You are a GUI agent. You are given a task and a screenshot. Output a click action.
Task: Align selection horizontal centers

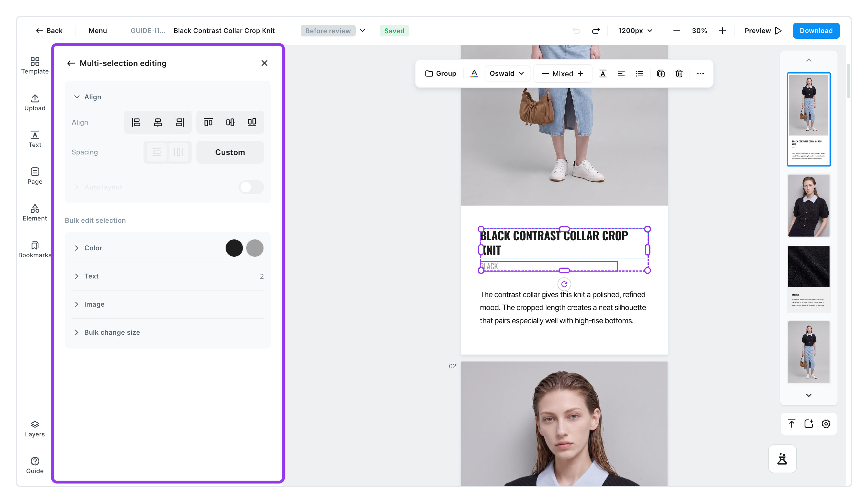click(158, 122)
